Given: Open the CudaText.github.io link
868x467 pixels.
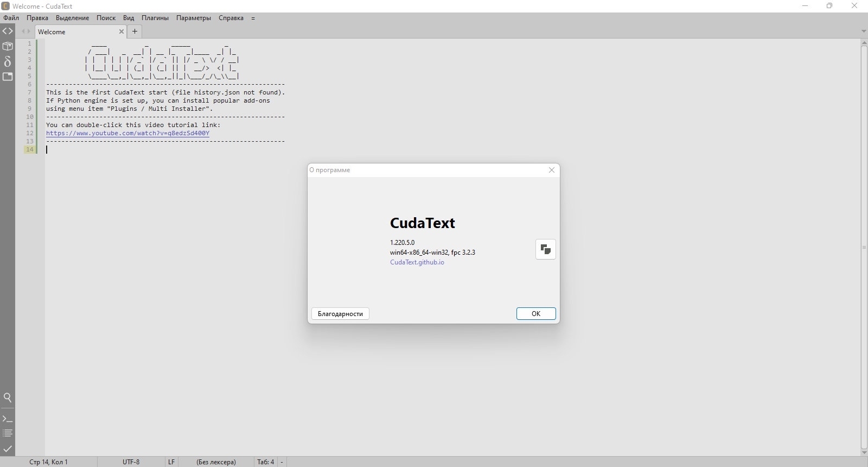Looking at the screenshot, I should [417, 262].
